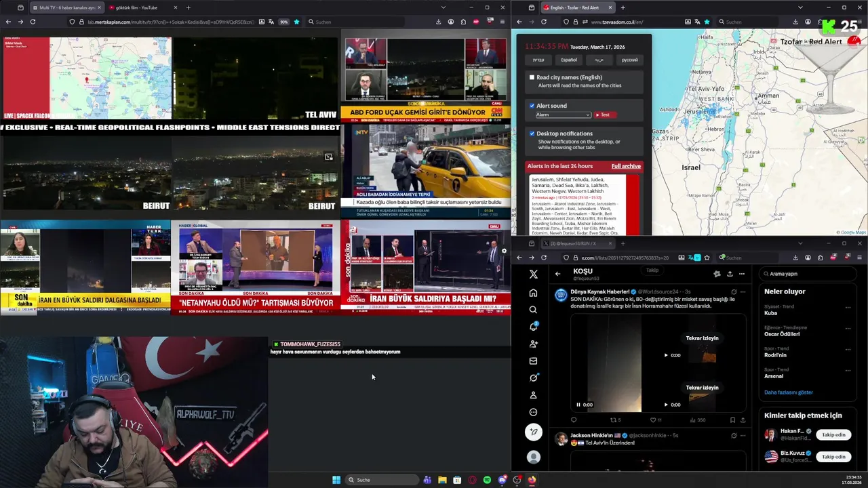
Task: Pause the large post video
Action: coord(578,405)
